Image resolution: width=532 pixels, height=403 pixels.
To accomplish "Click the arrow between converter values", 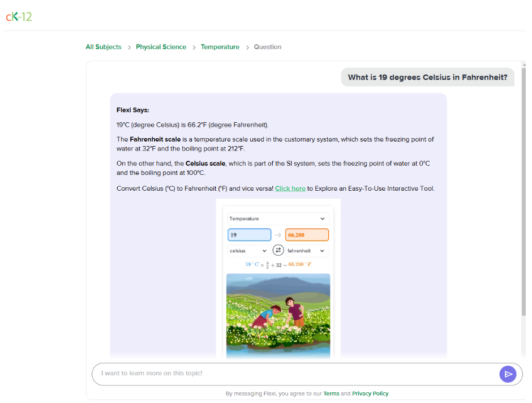I will click(x=278, y=235).
